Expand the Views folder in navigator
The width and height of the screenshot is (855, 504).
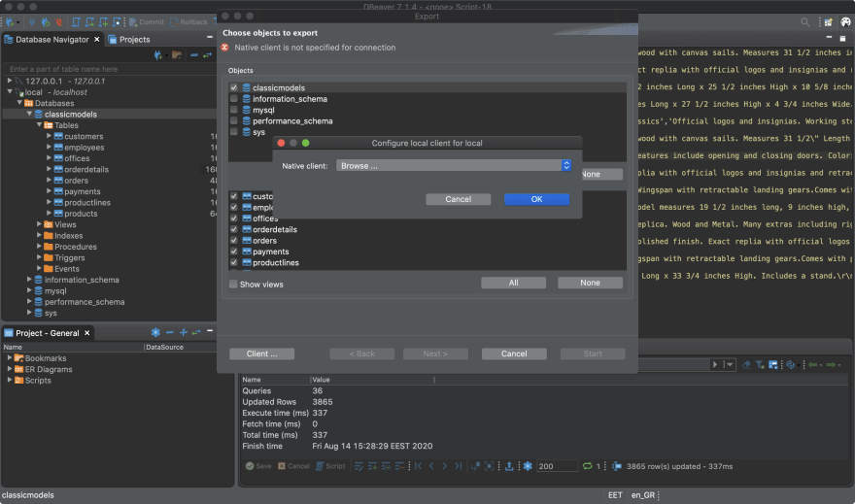pyautogui.click(x=39, y=224)
